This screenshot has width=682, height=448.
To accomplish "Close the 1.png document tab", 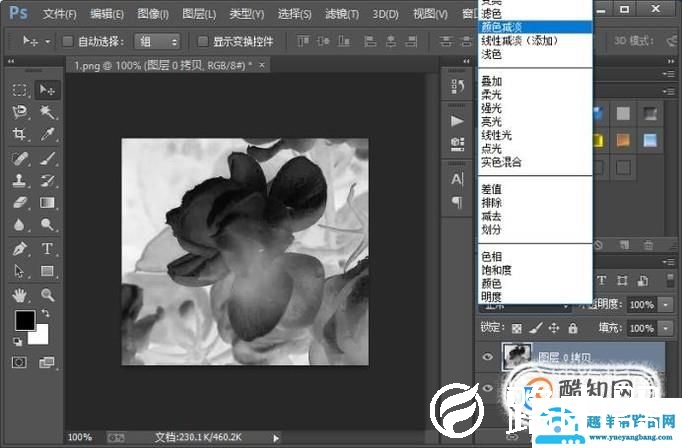I will pyautogui.click(x=261, y=65).
